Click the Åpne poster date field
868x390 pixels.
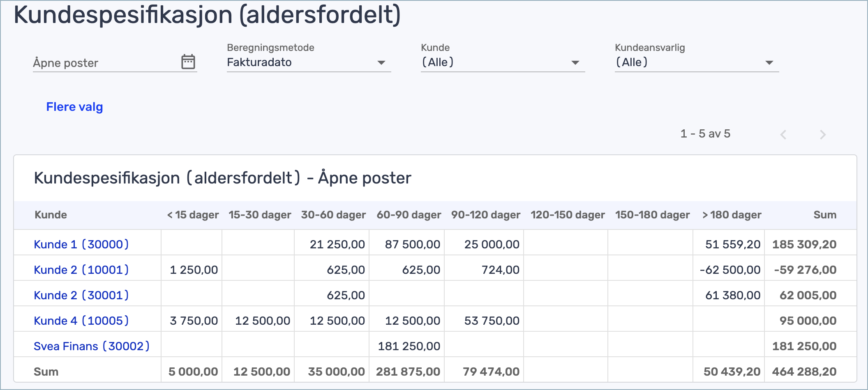pos(115,63)
